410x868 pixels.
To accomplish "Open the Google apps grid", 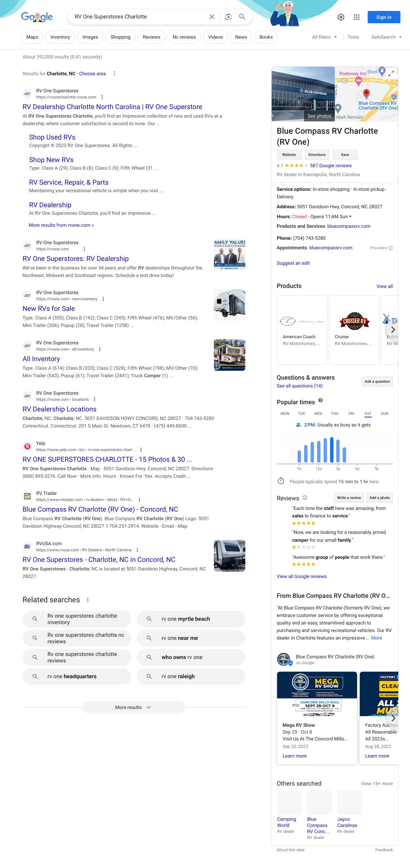I will (357, 17).
